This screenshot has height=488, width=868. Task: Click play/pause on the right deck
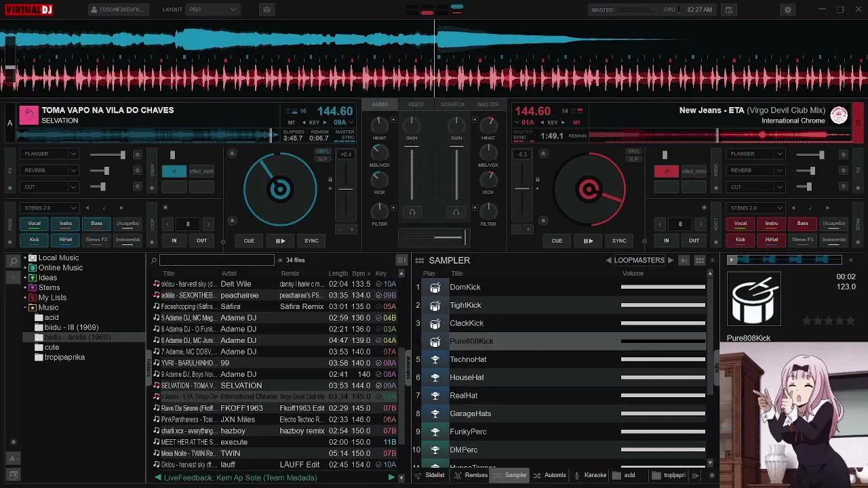tap(588, 241)
